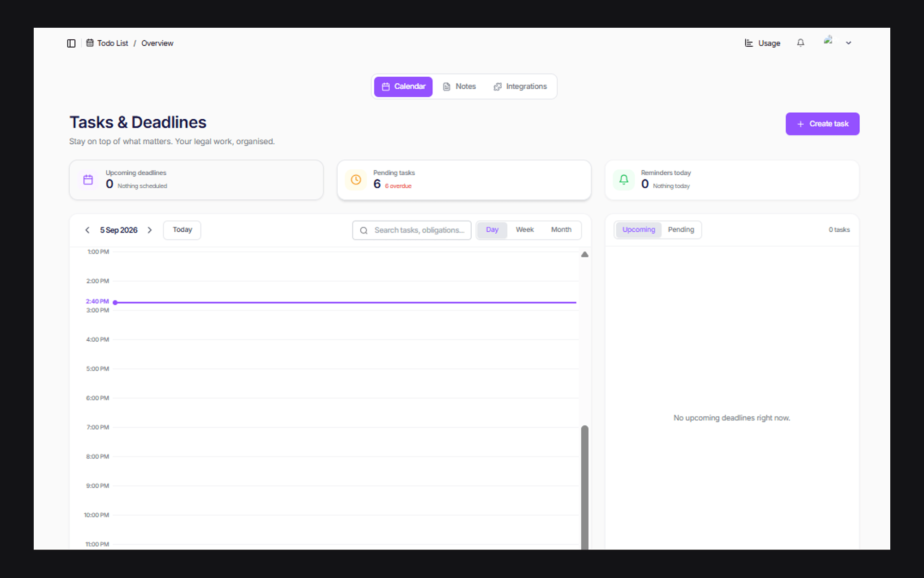Viewport: 924px width, 578px height.
Task: Select the Month view
Action: pyautogui.click(x=561, y=230)
